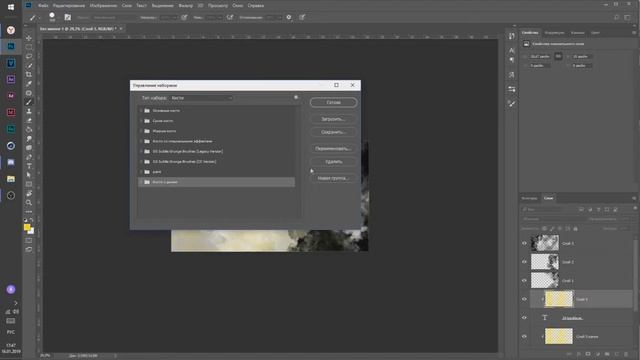Hide the text (T) layer
Viewport: 640px width, 360px height.
524,318
